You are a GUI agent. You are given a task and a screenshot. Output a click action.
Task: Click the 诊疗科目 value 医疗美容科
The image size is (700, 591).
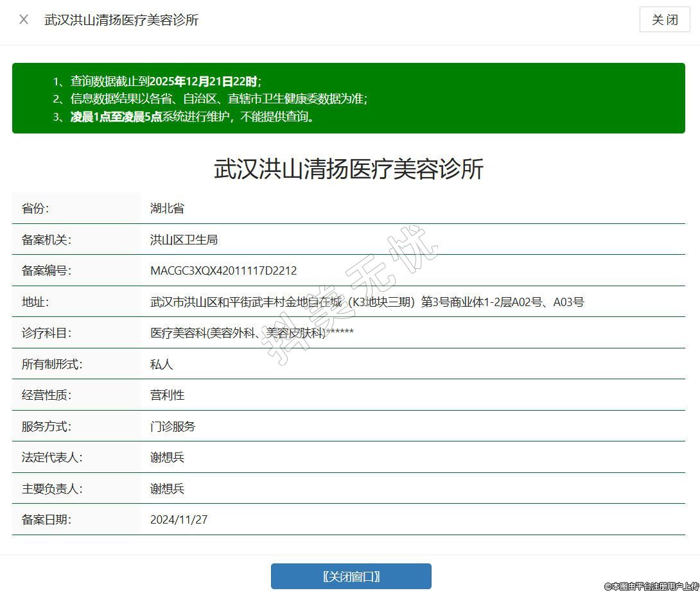(x=252, y=333)
